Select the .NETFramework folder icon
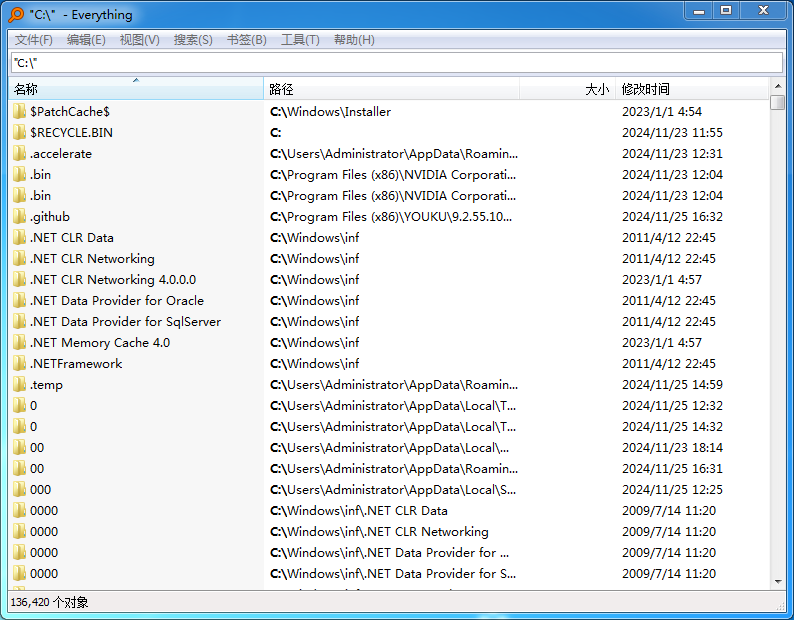Screen dimensions: 794x620 [x=19, y=364]
